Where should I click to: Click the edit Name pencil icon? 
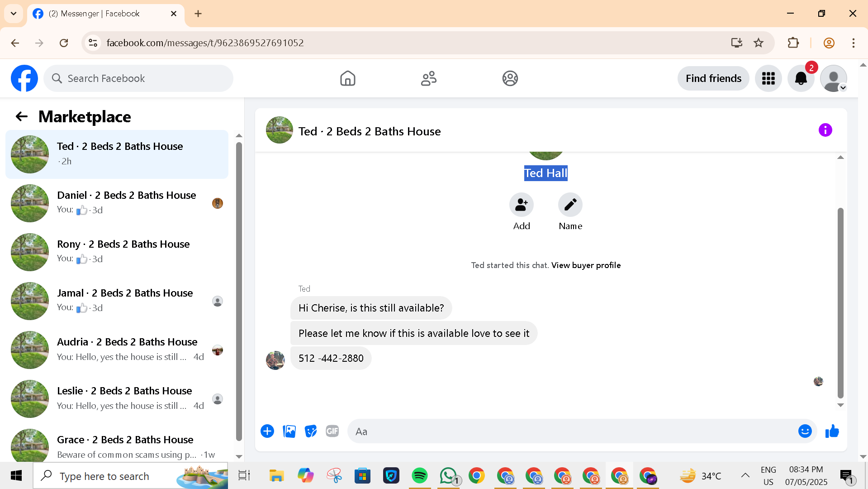pos(570,205)
